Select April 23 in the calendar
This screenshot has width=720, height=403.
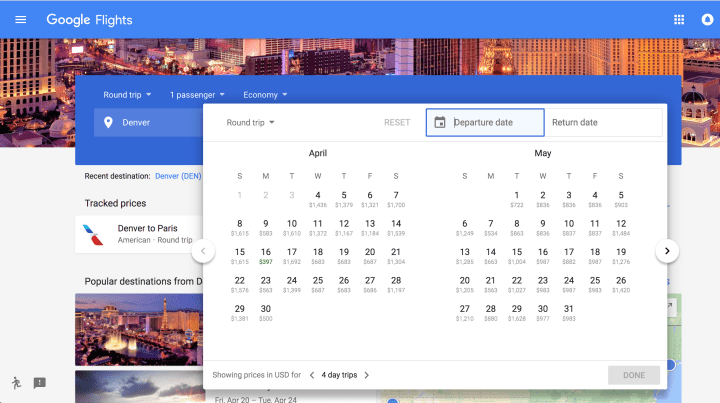point(266,284)
